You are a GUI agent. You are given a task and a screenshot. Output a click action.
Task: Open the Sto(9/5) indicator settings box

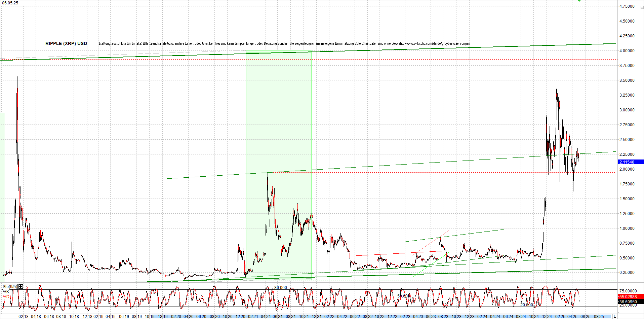(x=9, y=286)
